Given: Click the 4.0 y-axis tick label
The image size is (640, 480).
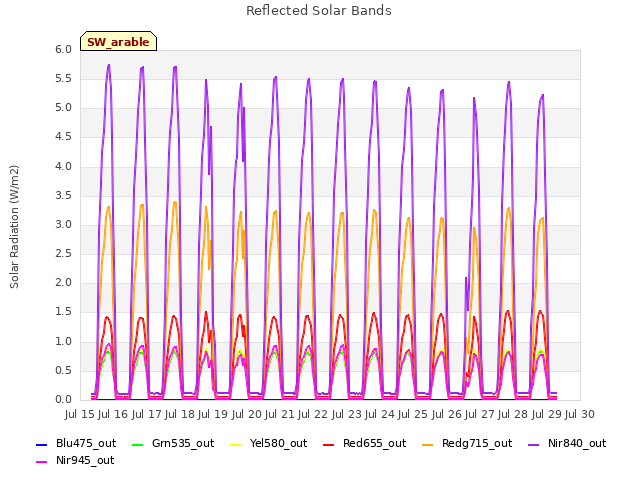Looking at the screenshot, I should click(63, 167).
